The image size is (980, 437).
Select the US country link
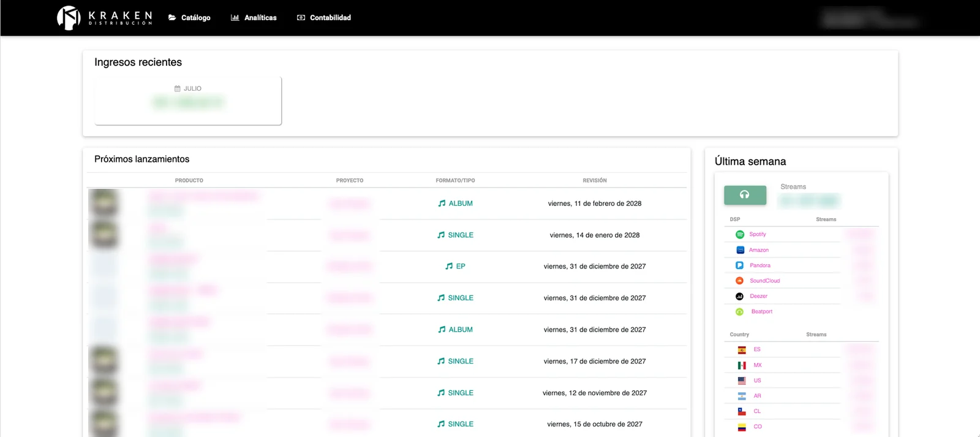757,381
